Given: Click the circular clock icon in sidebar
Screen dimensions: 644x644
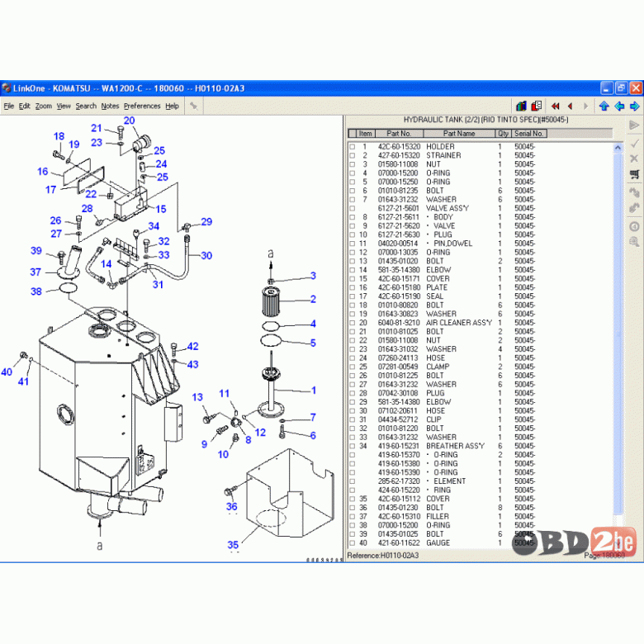Looking at the screenshot, I should pyautogui.click(x=634, y=226).
